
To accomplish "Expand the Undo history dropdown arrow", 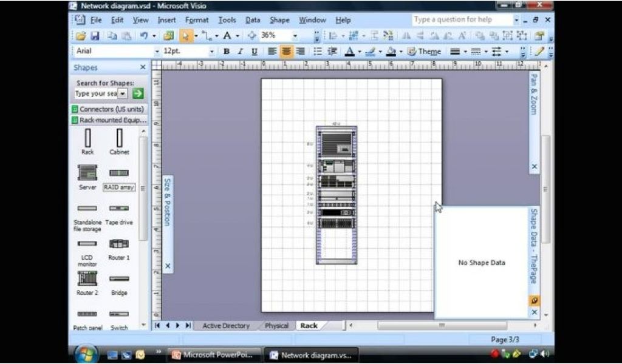I will click(154, 36).
